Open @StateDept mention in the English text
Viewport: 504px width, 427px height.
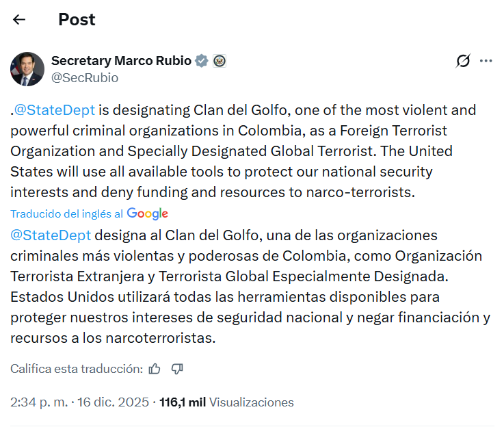click(x=54, y=110)
